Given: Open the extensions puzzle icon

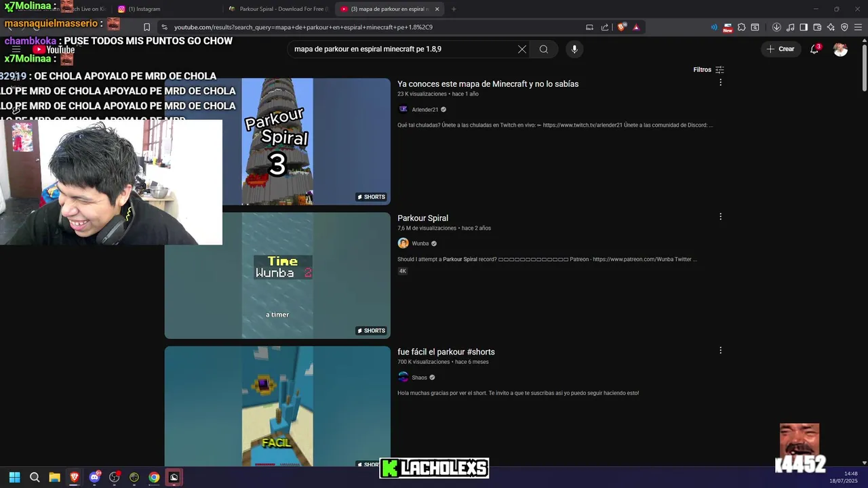Looking at the screenshot, I should [741, 27].
